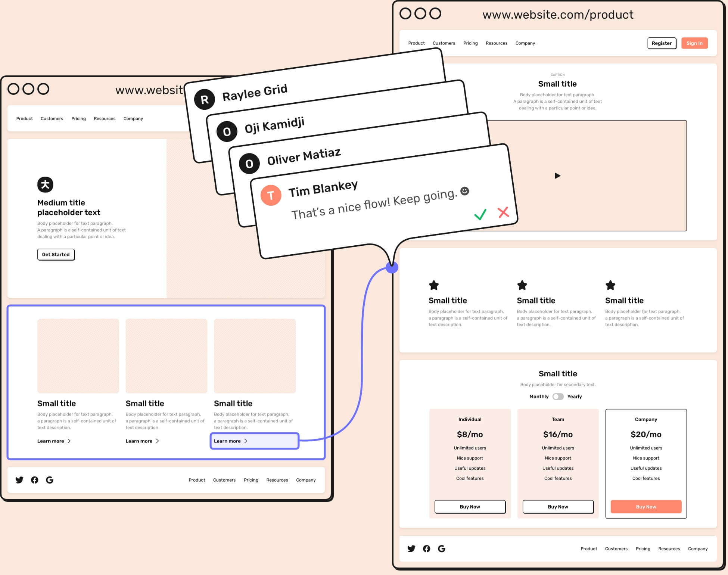Click the highlighted Learn more link in third card
Image resolution: width=728 pixels, height=575 pixels.
coord(231,440)
